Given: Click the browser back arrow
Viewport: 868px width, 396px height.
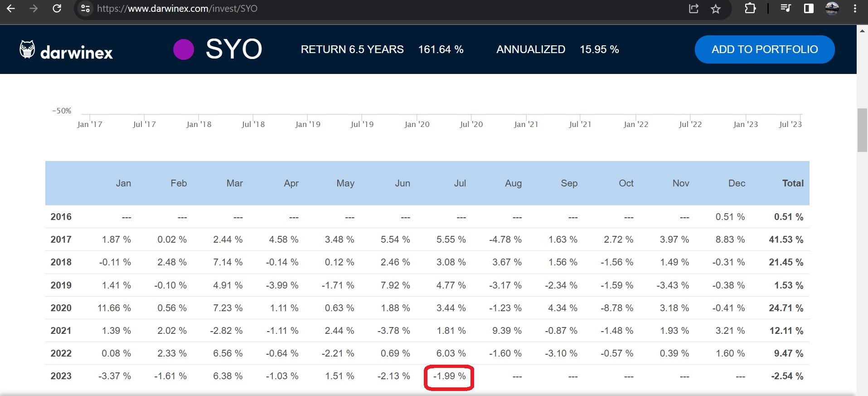Looking at the screenshot, I should 11,9.
